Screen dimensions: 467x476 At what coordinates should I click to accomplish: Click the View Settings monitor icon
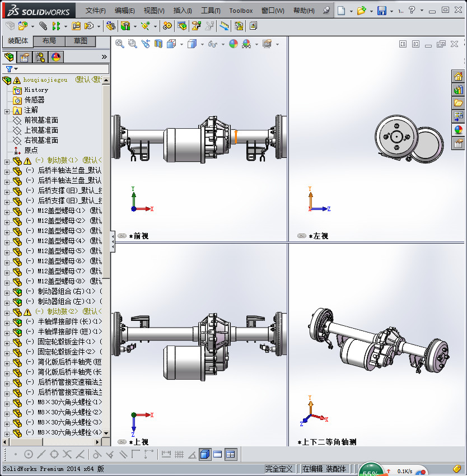coord(267,44)
